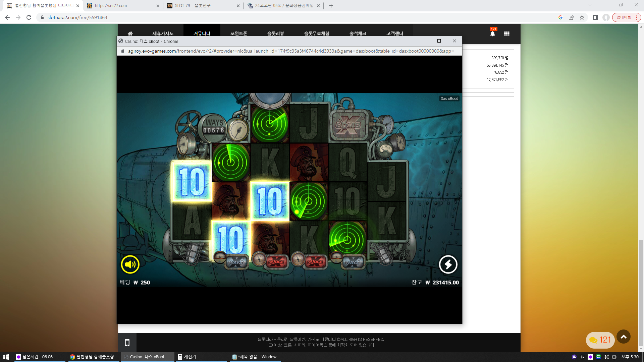Open the 커뮤니티 menu

[x=202, y=33]
